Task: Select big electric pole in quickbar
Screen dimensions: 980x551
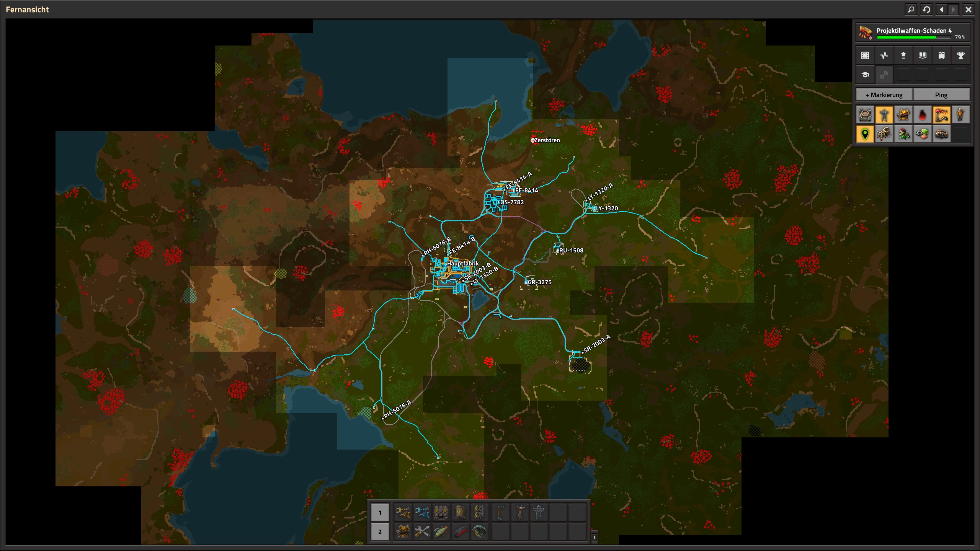Action: coord(539,512)
